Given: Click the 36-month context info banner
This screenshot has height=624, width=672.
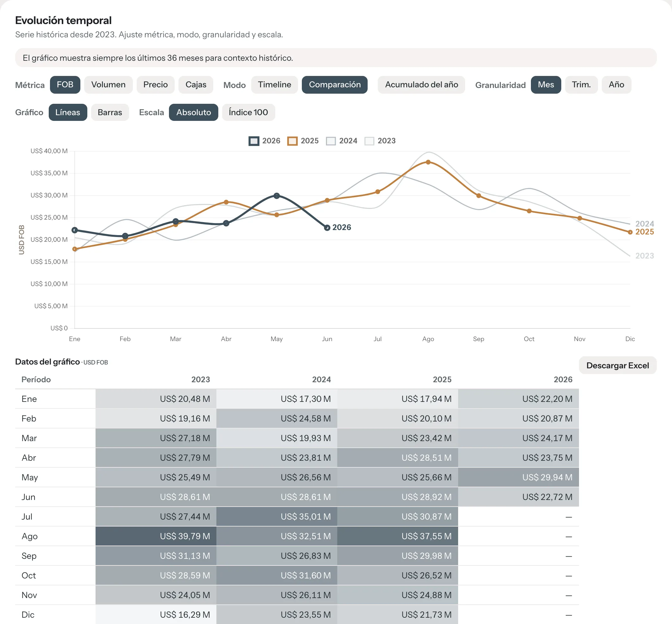Looking at the screenshot, I should tap(336, 58).
